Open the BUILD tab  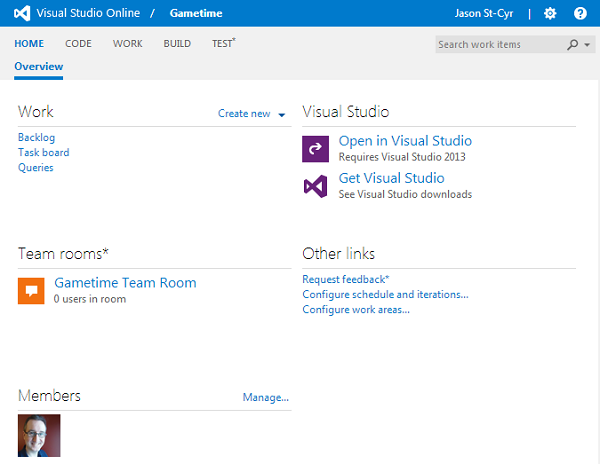coord(177,44)
